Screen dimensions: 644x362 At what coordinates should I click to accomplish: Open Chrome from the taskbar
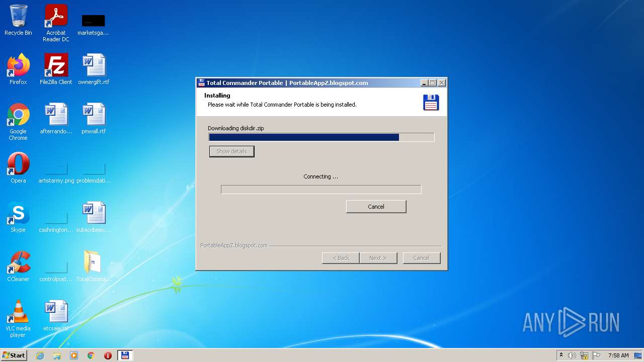(x=91, y=355)
